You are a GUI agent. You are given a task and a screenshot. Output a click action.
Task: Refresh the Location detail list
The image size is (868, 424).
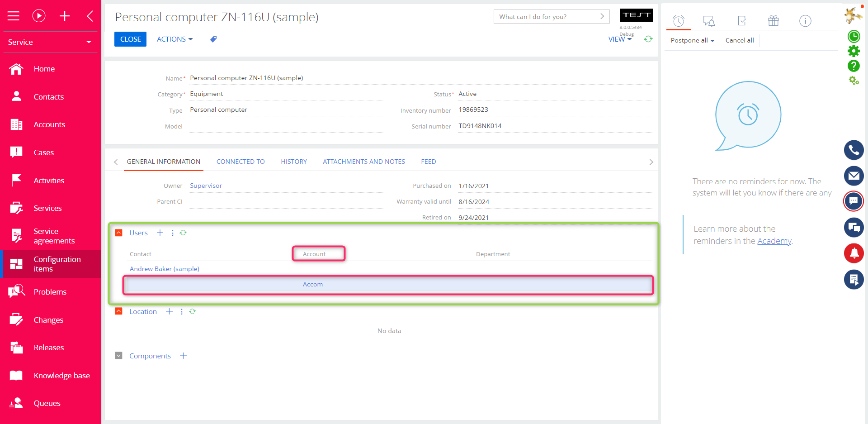(x=193, y=311)
